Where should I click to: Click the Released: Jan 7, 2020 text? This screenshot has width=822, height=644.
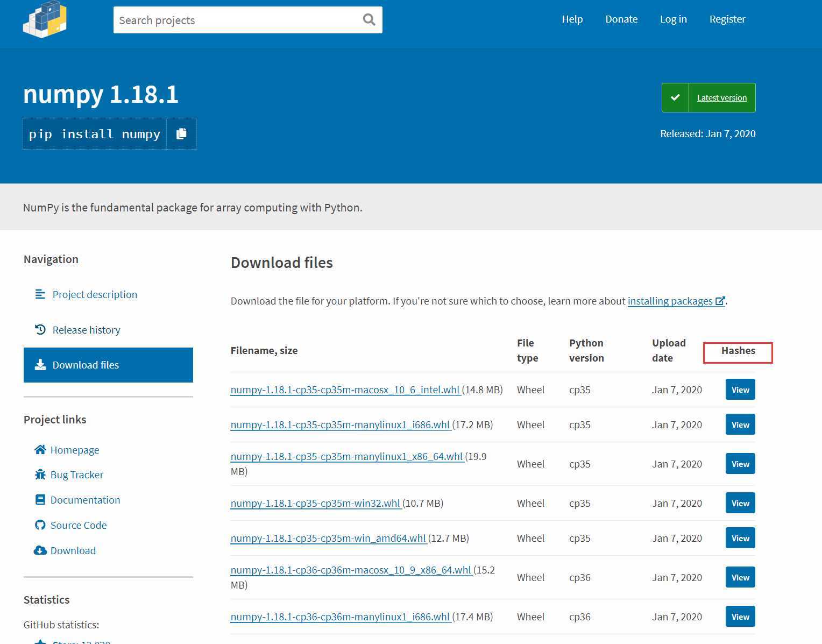tap(708, 133)
